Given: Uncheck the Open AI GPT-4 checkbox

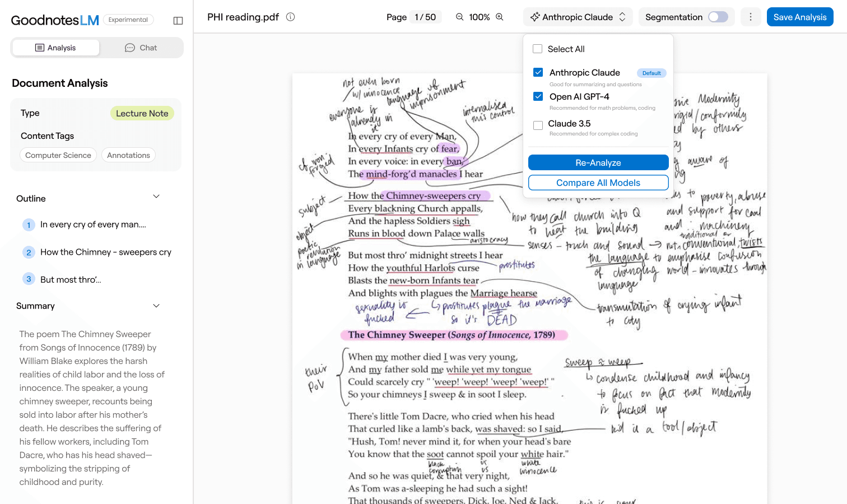Looking at the screenshot, I should [x=538, y=96].
